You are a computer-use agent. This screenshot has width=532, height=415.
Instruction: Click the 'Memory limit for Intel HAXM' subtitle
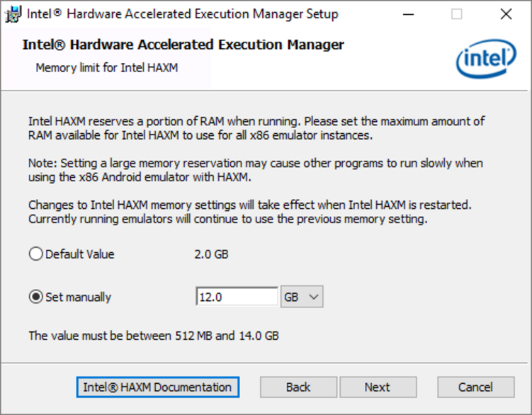click(x=107, y=67)
